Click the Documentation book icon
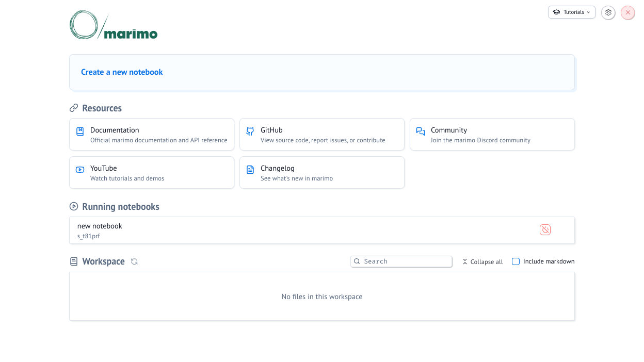644x362 pixels. coord(80,131)
